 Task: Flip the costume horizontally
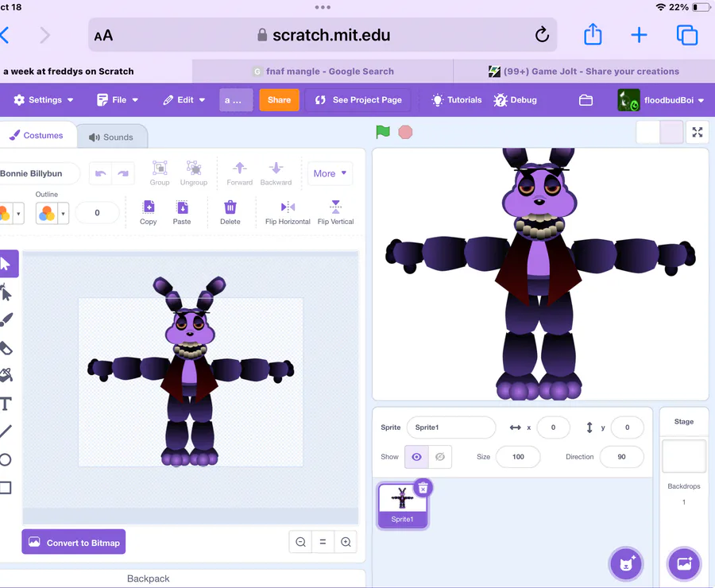(288, 212)
